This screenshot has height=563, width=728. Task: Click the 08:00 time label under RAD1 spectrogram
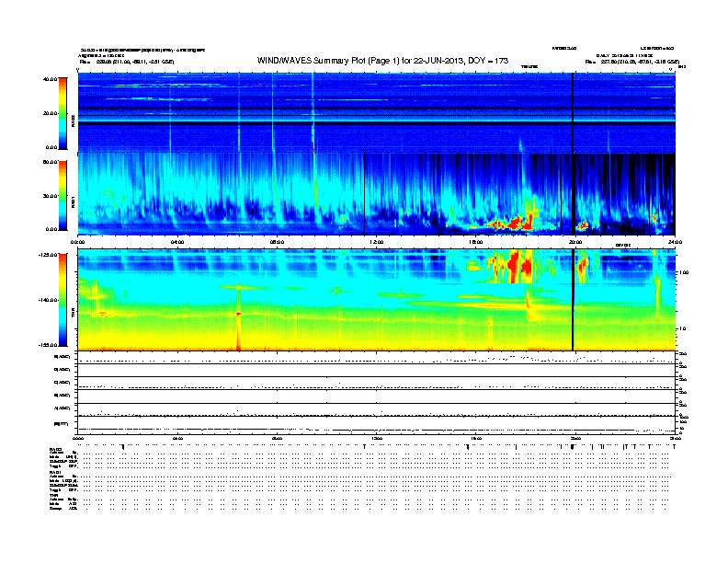(277, 242)
